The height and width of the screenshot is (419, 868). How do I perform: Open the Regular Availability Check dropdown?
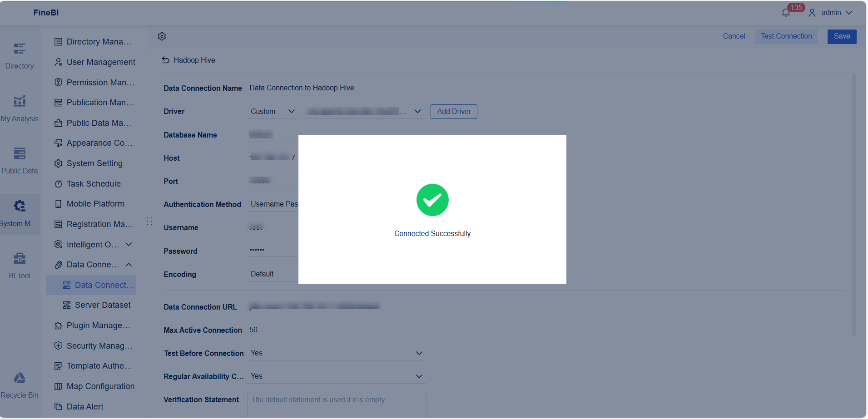point(337,376)
